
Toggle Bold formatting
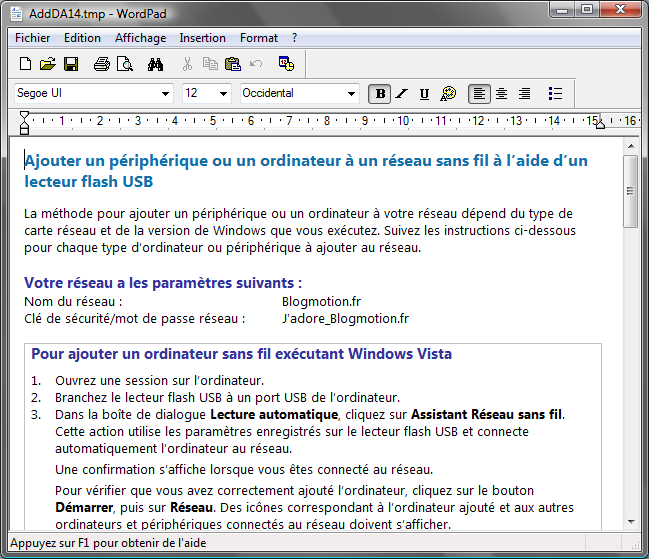pos(379,94)
